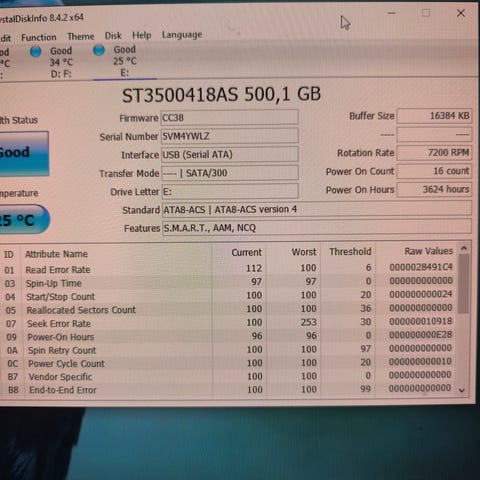Select the End-to-End Error row
This screenshot has width=480, height=480.
(229, 389)
